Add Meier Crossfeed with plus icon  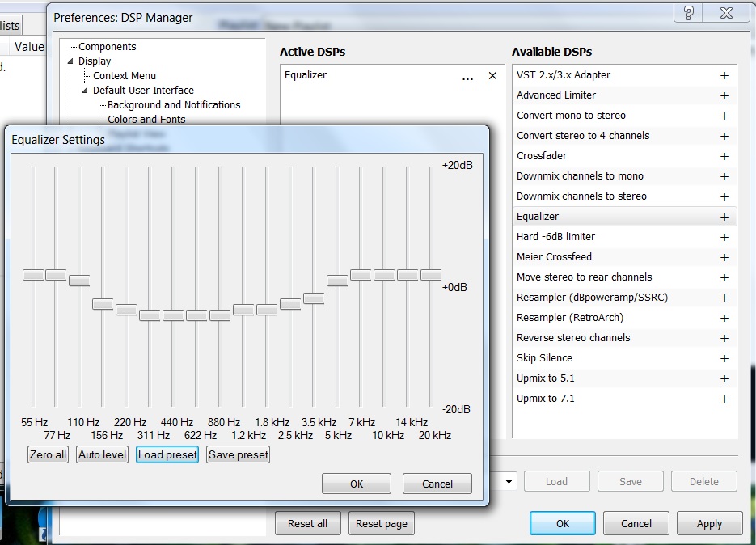click(724, 258)
